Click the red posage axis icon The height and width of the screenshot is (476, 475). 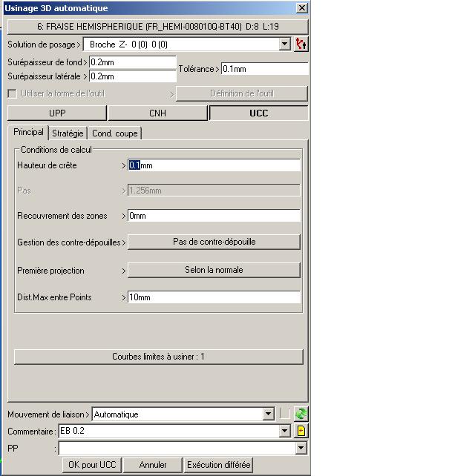(301, 44)
